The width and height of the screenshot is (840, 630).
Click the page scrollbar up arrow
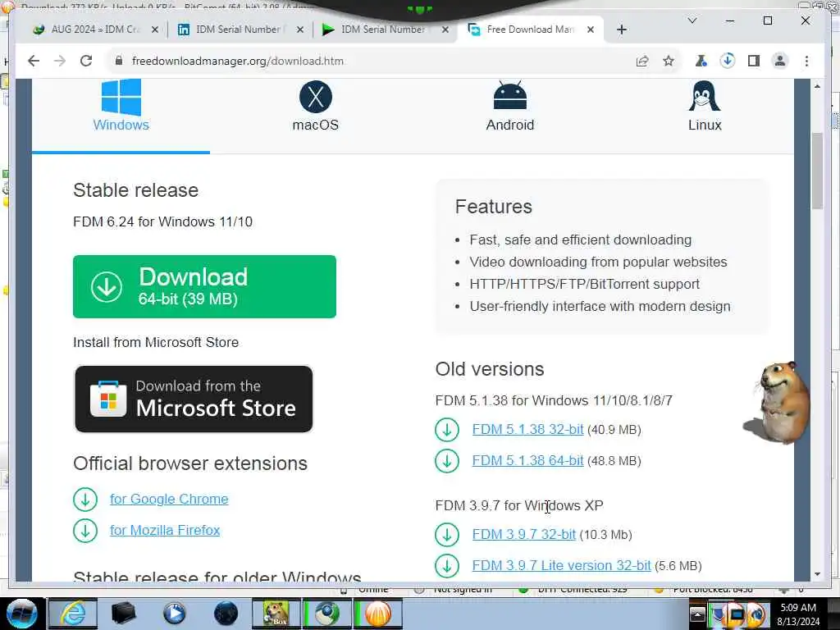(x=817, y=85)
